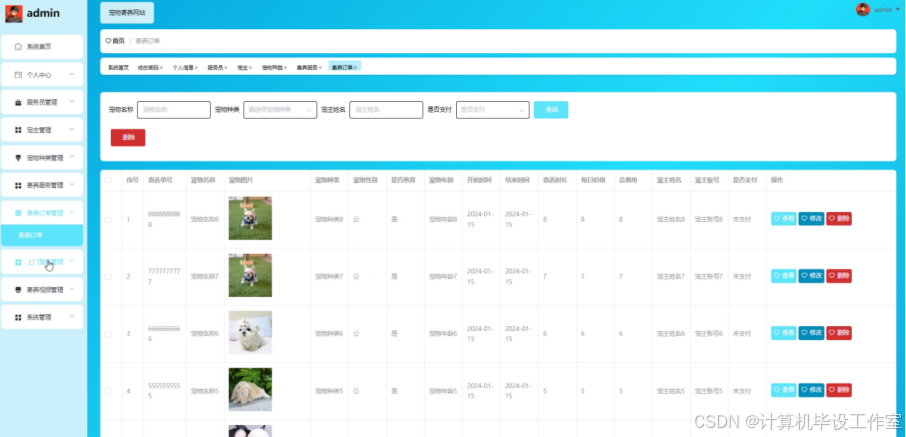Close the 宠物种类 tab

tap(285, 68)
